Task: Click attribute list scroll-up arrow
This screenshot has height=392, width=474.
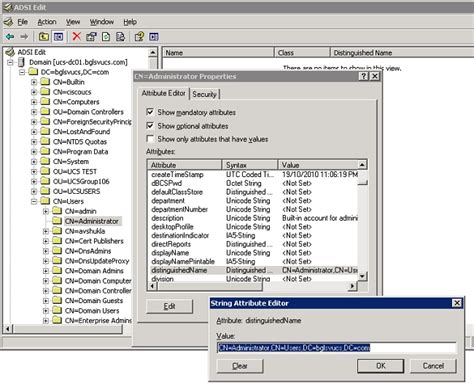Action: point(363,164)
